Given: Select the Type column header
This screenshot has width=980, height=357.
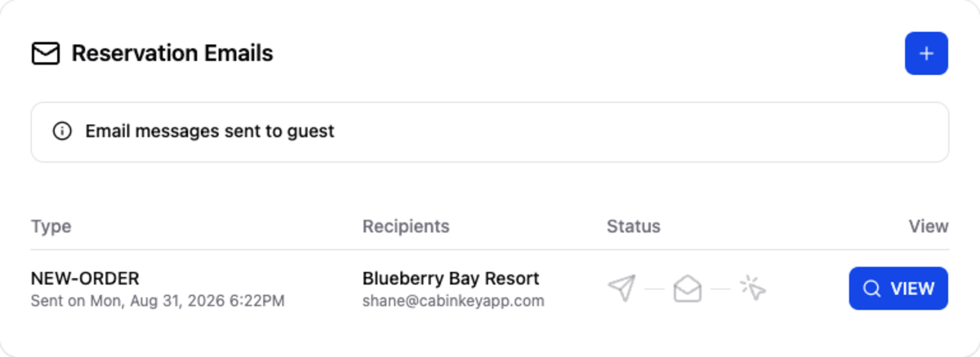Looking at the screenshot, I should point(51,226).
